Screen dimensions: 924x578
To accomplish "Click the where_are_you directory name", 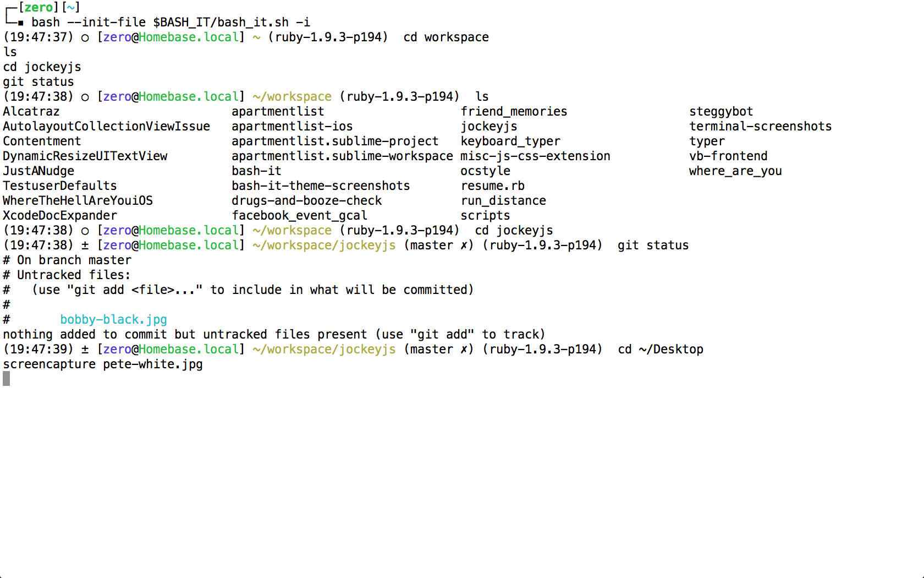I will tap(735, 171).
